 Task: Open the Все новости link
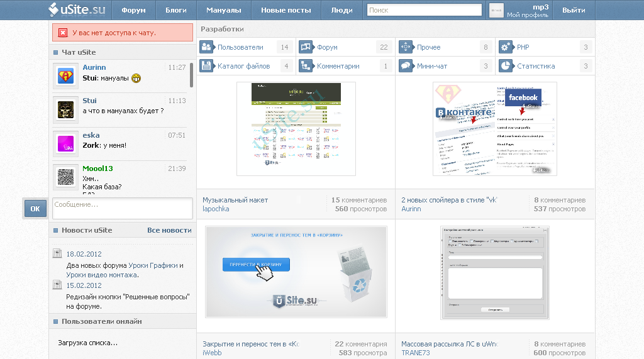click(x=169, y=230)
